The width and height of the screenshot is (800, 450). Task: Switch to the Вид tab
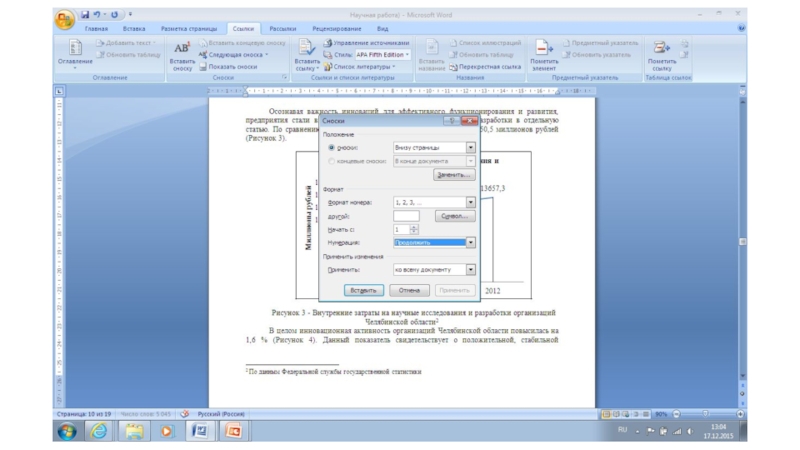(383, 29)
